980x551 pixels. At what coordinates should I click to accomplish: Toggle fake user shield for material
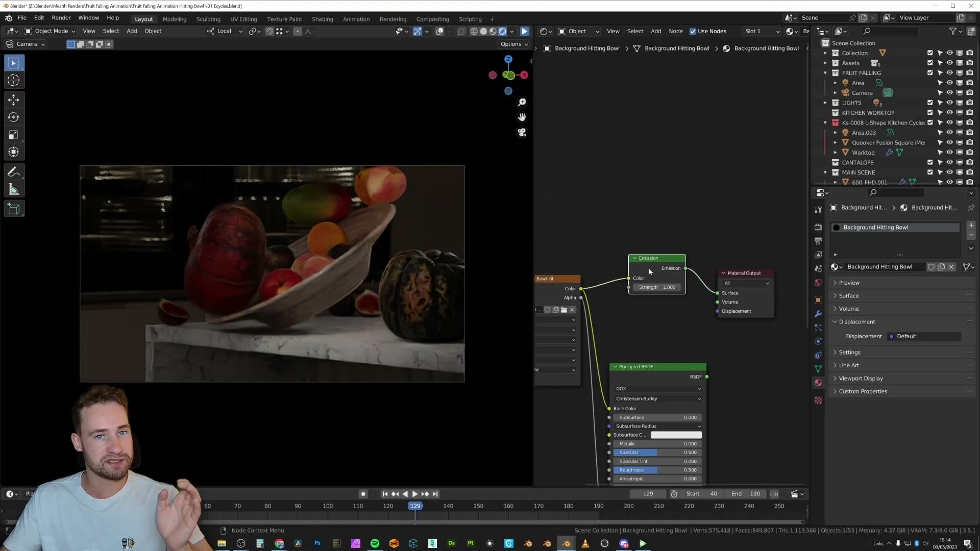point(931,267)
